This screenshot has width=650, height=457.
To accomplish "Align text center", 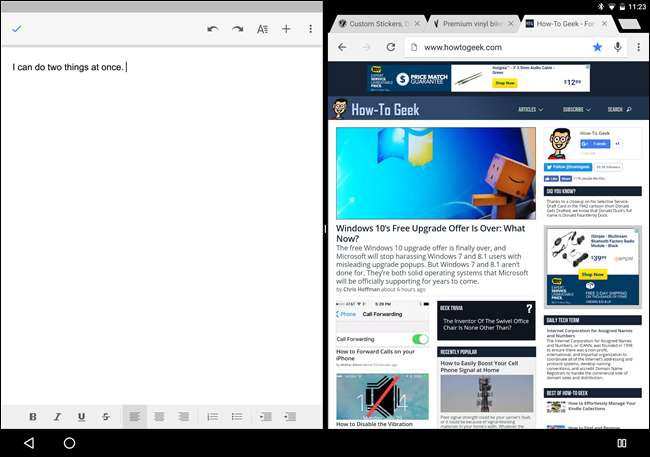I will point(159,417).
